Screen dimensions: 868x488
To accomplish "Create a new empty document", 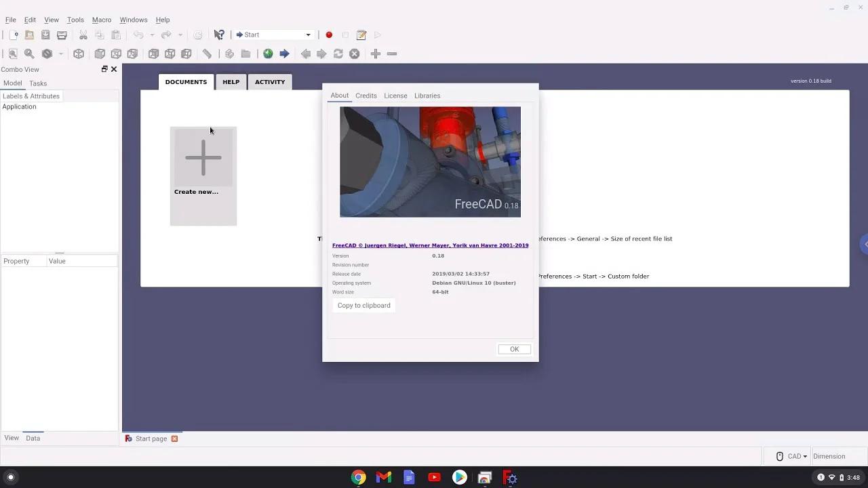I will pos(14,35).
